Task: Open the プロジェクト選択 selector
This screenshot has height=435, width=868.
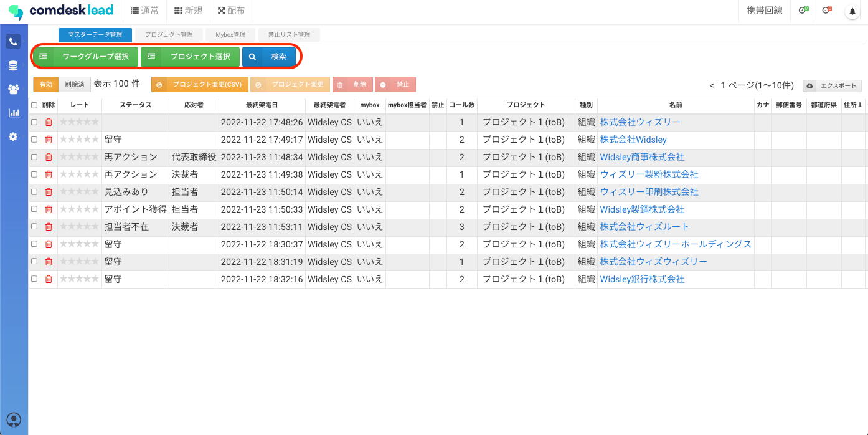Action: tap(190, 57)
